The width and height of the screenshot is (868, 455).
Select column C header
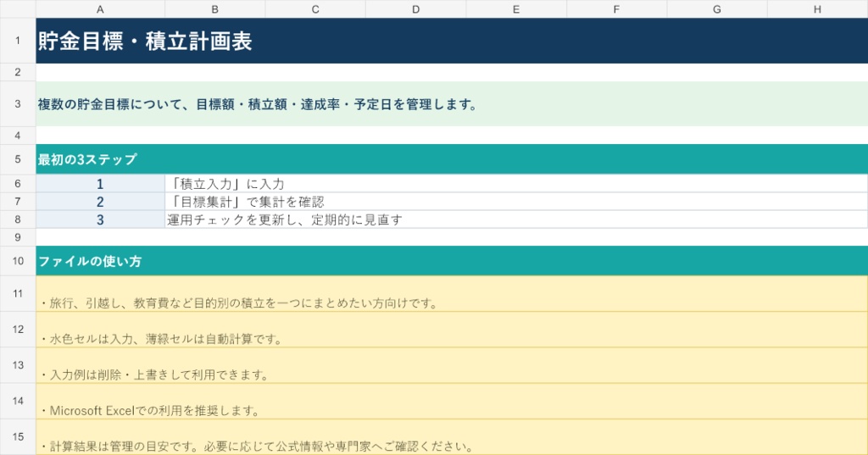(315, 8)
